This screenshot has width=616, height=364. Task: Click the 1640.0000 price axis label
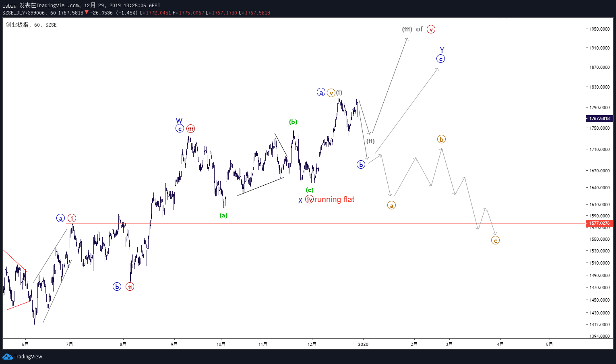tap(599, 188)
